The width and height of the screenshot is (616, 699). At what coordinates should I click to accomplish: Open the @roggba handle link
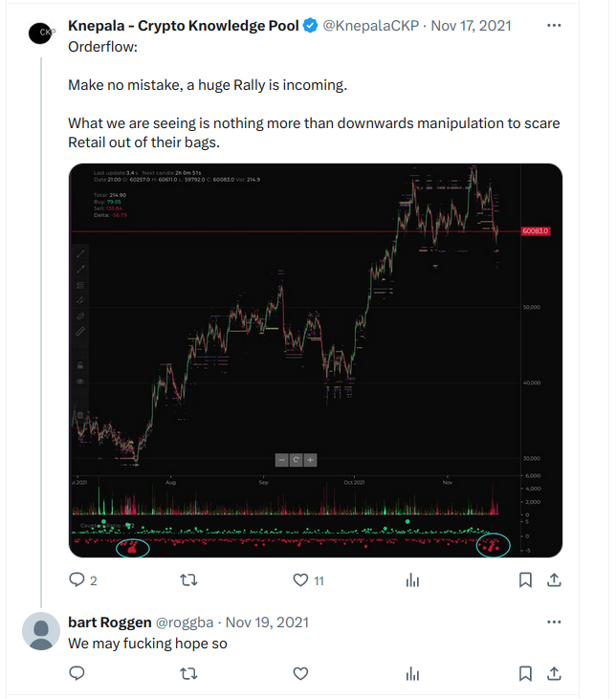[185, 623]
